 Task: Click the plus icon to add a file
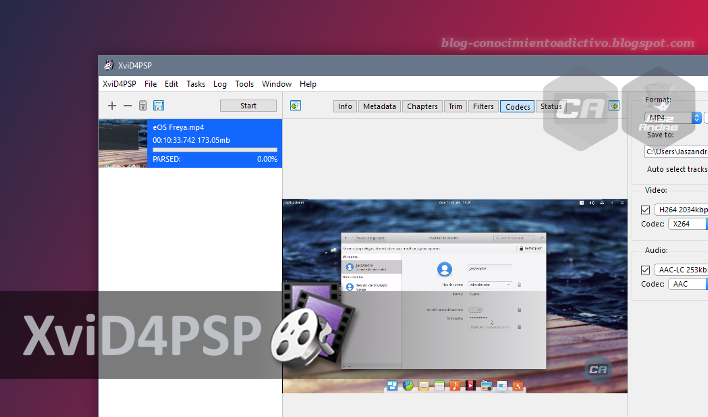click(x=112, y=106)
